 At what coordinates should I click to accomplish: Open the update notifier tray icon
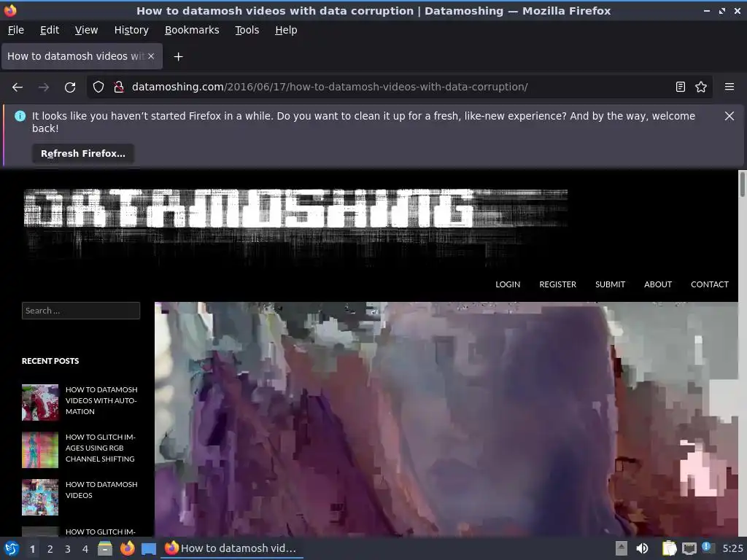[x=708, y=548]
